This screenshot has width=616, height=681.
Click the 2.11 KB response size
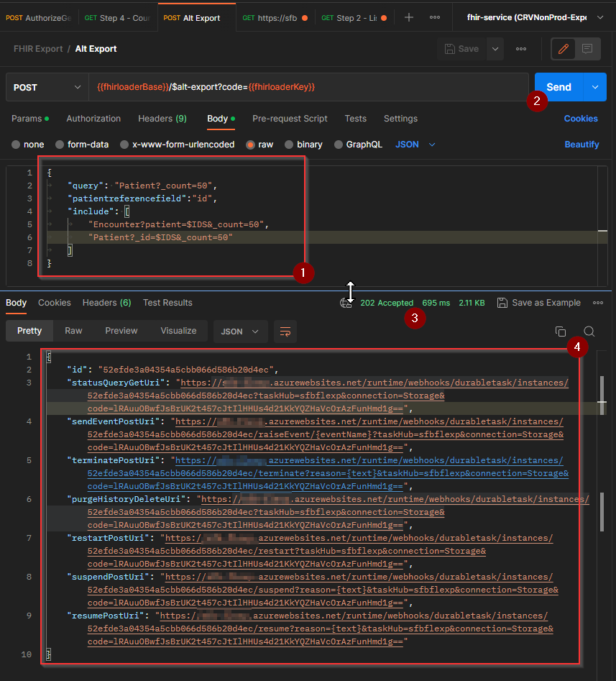472,303
